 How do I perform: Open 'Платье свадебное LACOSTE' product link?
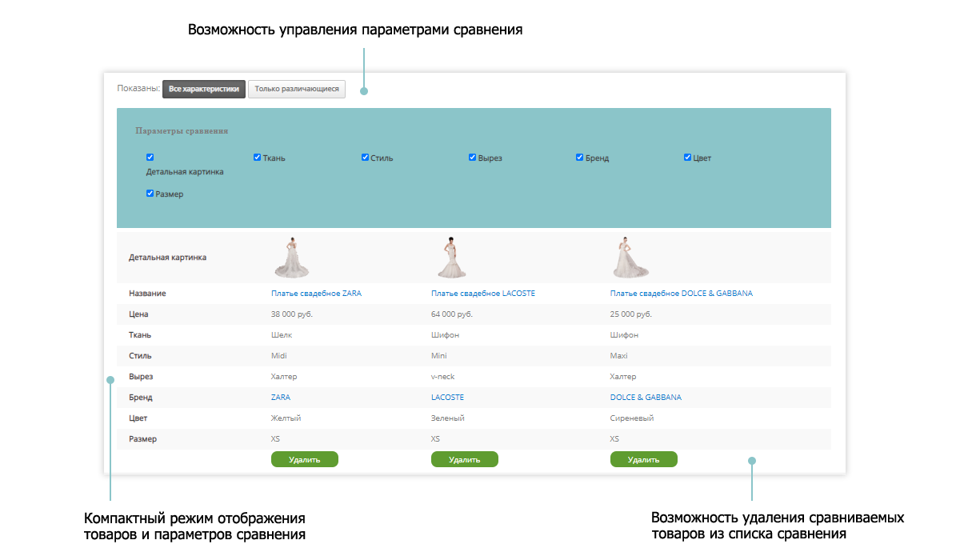[483, 294]
